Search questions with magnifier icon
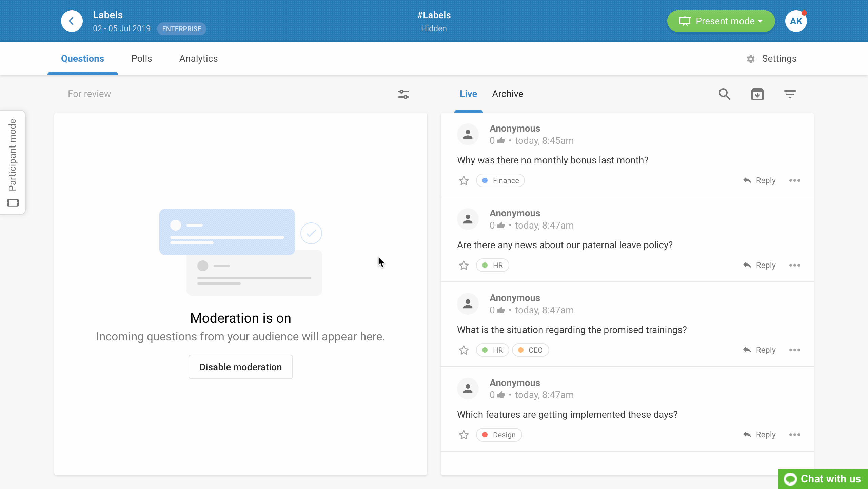This screenshot has height=489, width=868. click(x=725, y=94)
